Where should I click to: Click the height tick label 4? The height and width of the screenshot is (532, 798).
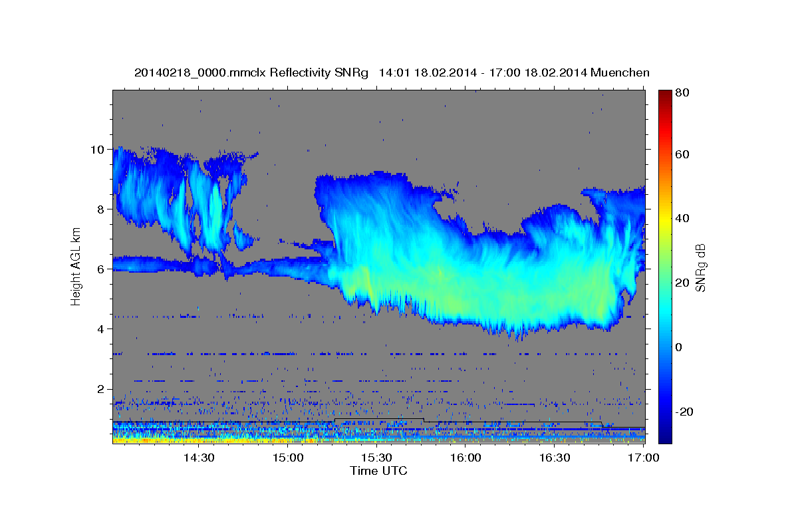click(x=102, y=329)
